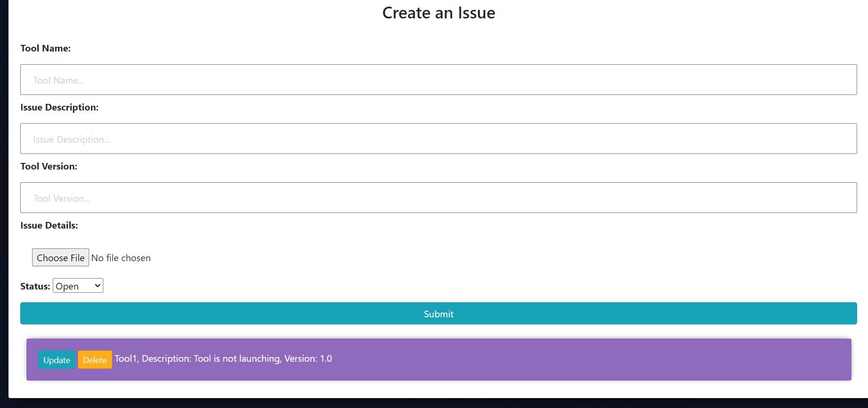Focus the Issue Description text box
Viewport: 868px width, 408px height.
(438, 139)
